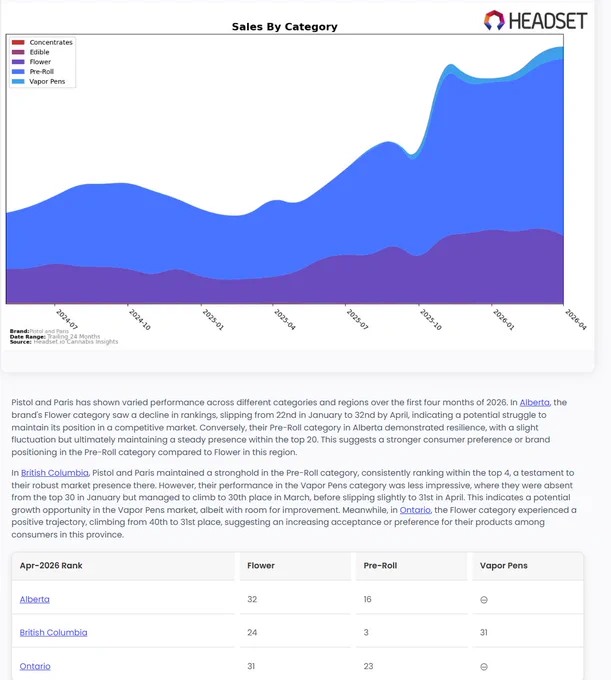Open the Ontario link in the paragraph text
Viewport: 611px width, 680px height.
pyautogui.click(x=415, y=510)
